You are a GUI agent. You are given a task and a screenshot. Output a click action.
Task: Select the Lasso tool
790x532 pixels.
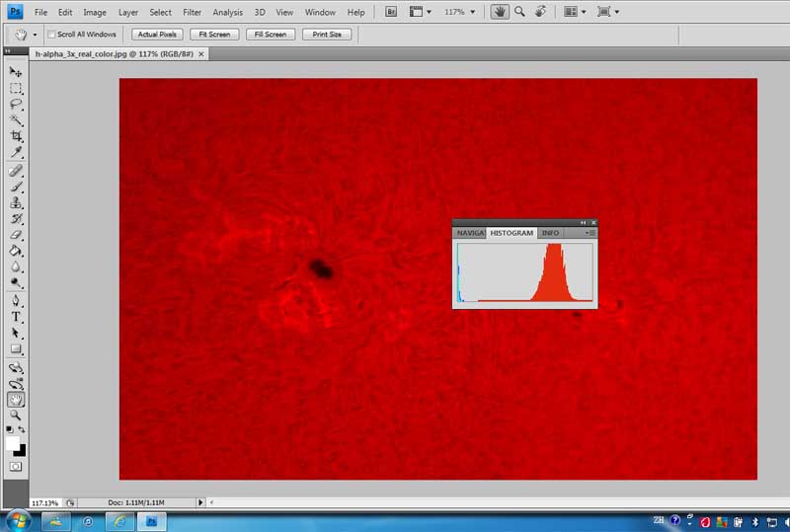(x=16, y=104)
